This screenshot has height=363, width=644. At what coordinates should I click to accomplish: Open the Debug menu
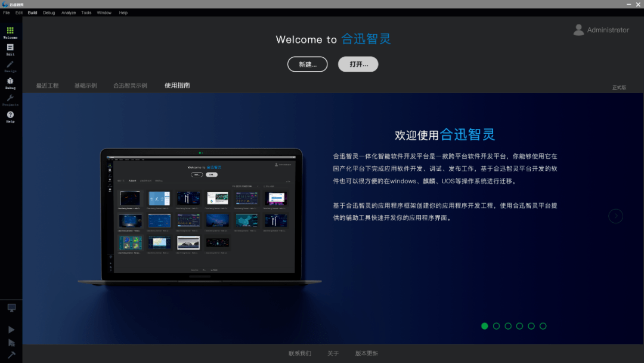(49, 13)
